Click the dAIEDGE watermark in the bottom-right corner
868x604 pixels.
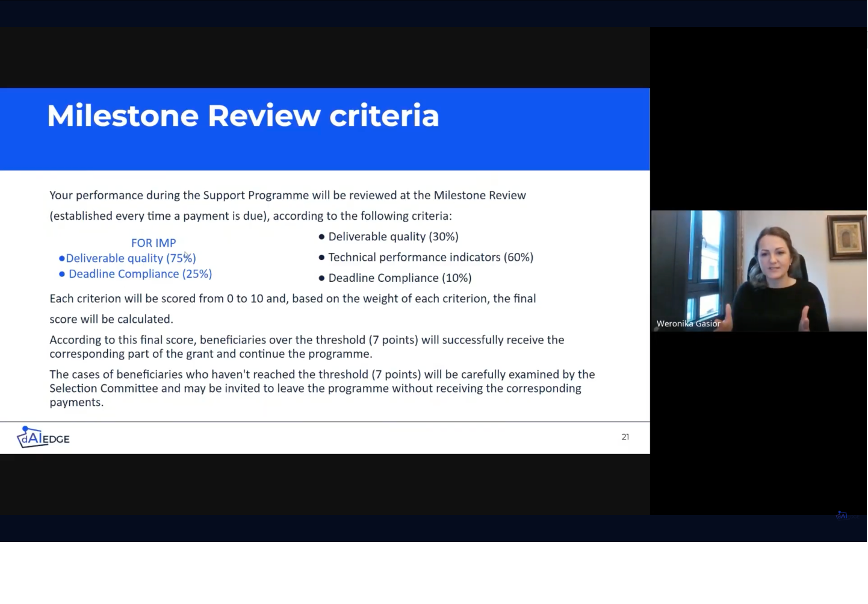842,515
